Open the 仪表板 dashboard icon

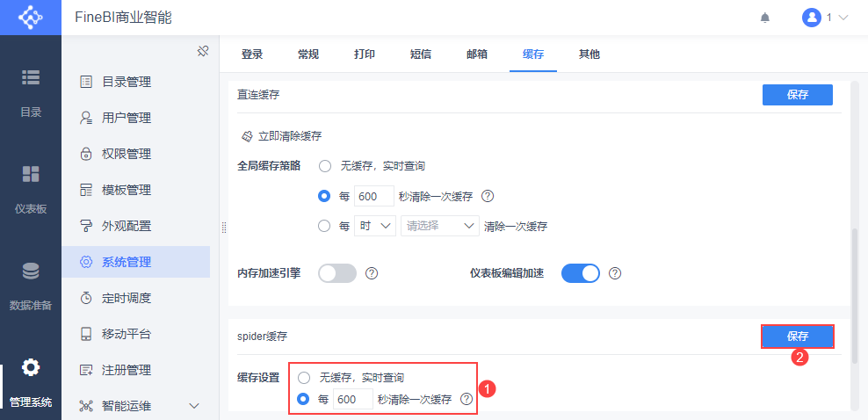click(31, 174)
